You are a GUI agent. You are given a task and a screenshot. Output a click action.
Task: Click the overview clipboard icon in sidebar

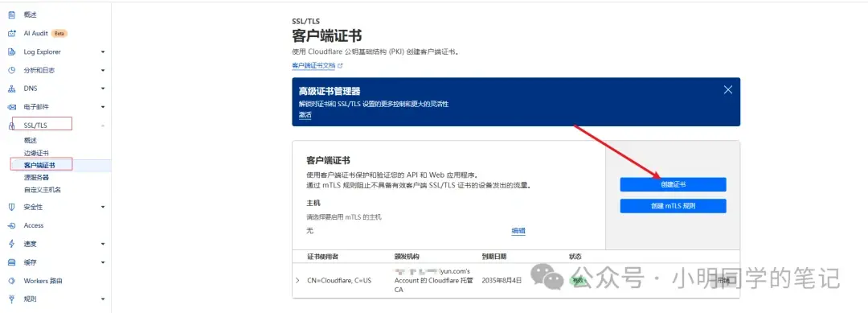pyautogui.click(x=11, y=15)
